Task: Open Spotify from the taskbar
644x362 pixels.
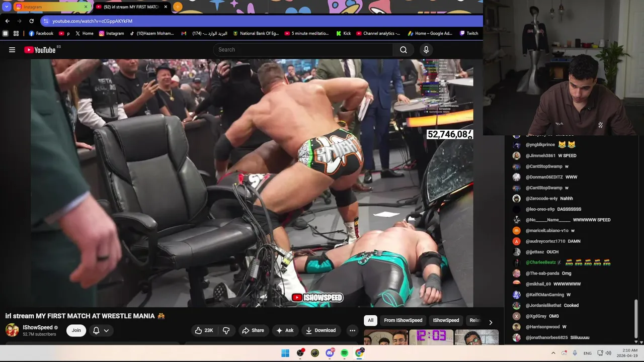Action: click(344, 353)
